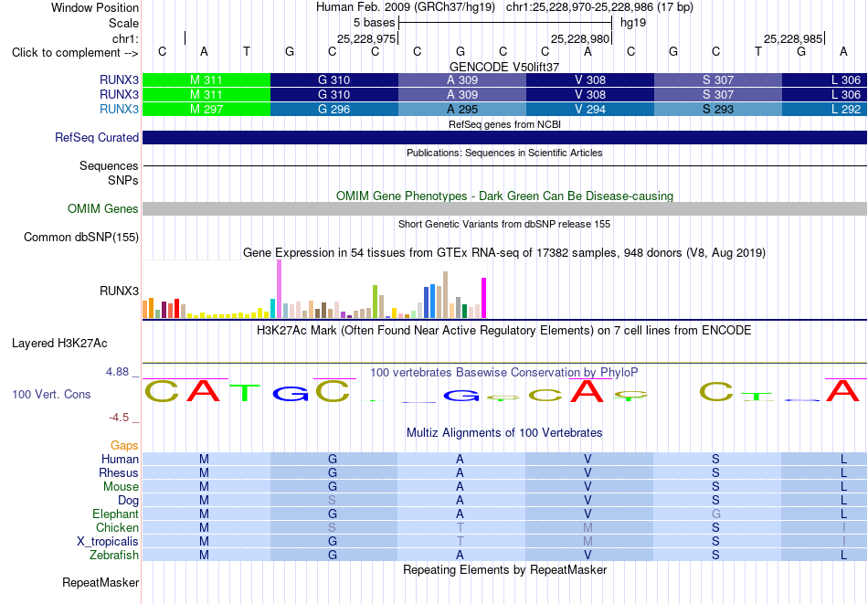Click the orange Gaps label
Image resolution: width=868 pixels, height=604 pixels.
pos(124,445)
